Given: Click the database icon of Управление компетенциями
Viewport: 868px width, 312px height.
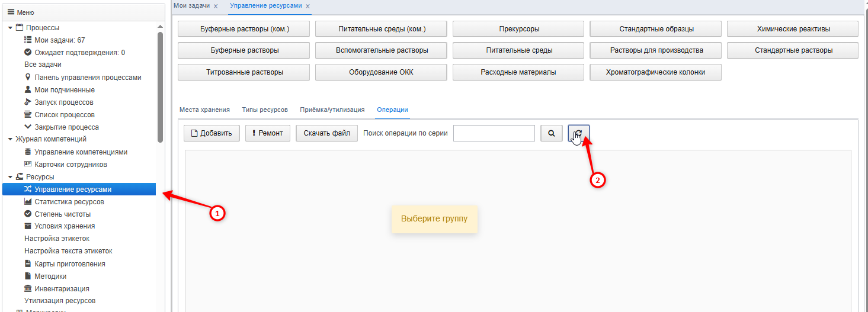Looking at the screenshot, I should (x=28, y=152).
